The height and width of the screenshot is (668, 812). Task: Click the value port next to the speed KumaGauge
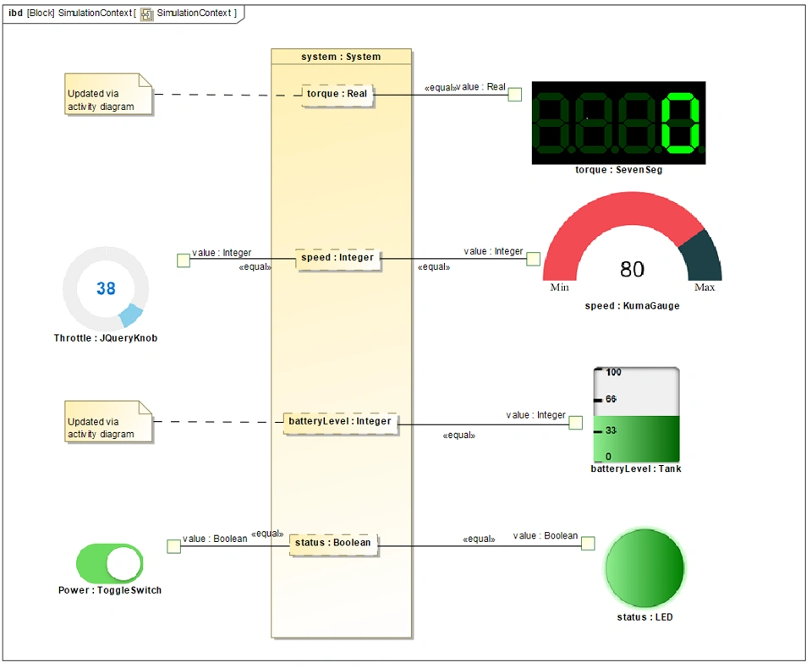pyautogui.click(x=534, y=259)
